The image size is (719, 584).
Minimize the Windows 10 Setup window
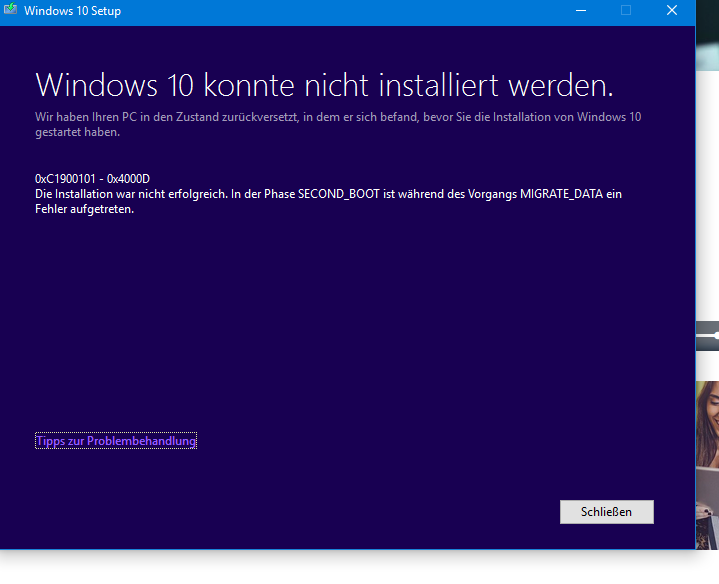pos(581,10)
